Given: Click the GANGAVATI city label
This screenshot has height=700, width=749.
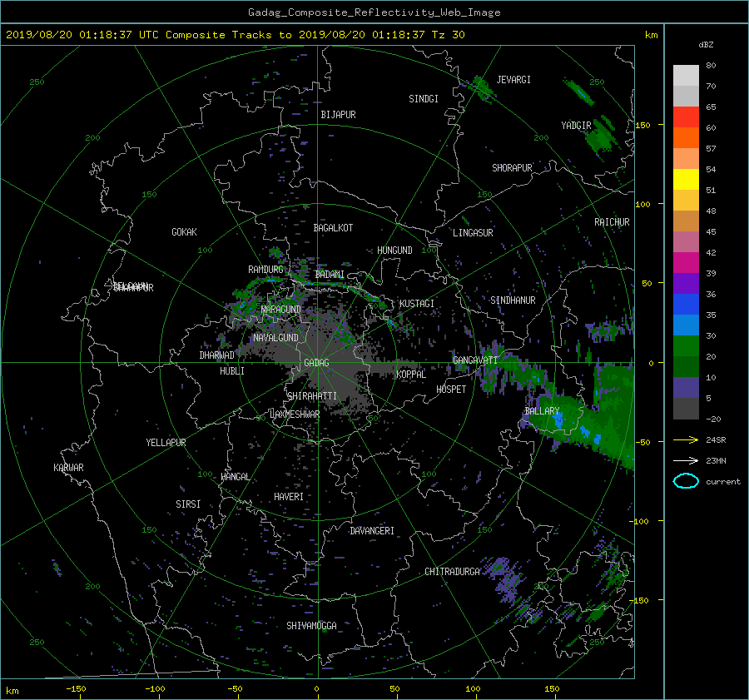Looking at the screenshot, I should click(x=475, y=360).
